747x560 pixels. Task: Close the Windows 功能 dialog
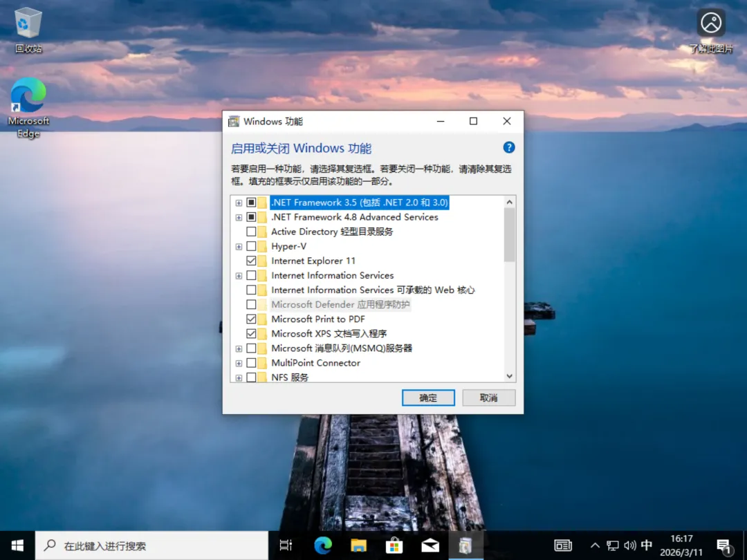pyautogui.click(x=507, y=122)
